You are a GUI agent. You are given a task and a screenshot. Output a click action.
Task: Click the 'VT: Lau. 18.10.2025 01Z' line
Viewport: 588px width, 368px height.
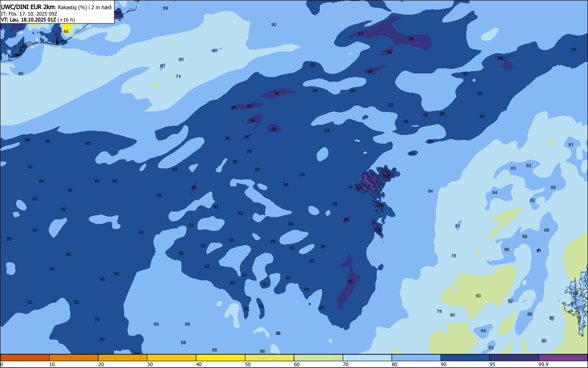pyautogui.click(x=28, y=20)
